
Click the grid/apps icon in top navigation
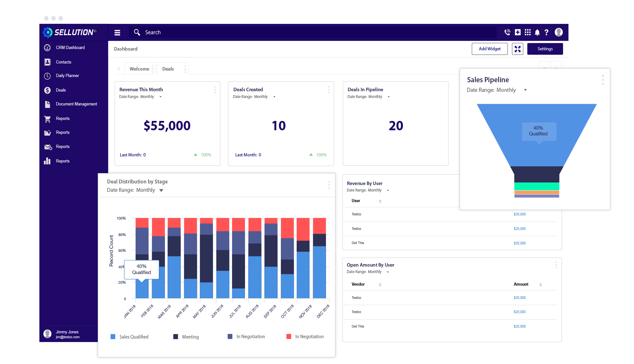pos(528,32)
